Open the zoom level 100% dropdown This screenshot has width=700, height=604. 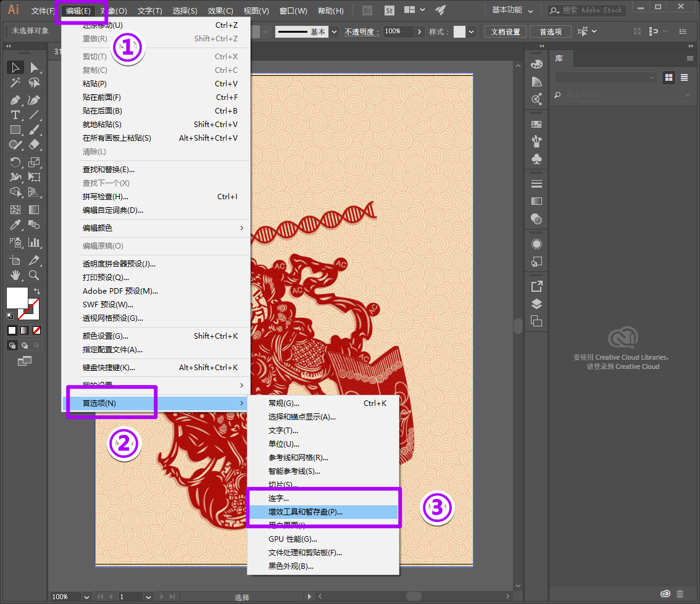(x=86, y=597)
